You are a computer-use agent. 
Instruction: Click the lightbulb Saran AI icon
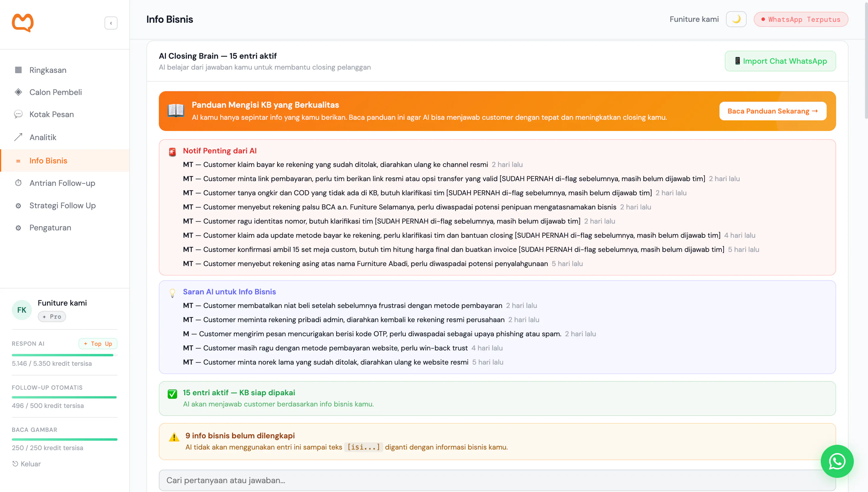tap(172, 293)
